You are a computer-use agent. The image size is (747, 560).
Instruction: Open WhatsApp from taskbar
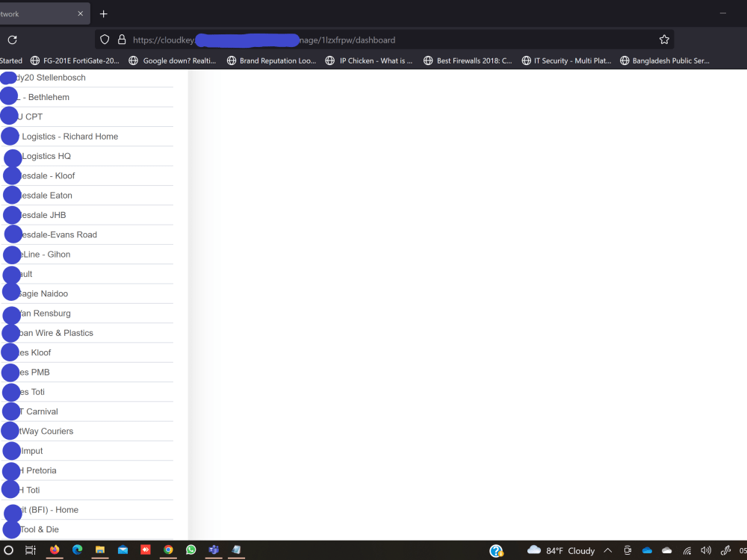(x=191, y=550)
